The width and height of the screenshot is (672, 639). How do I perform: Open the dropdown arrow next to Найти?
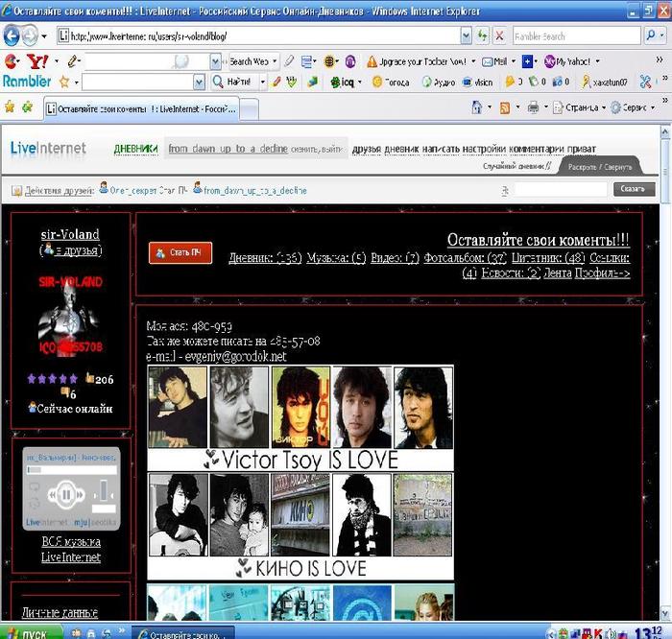[263, 83]
